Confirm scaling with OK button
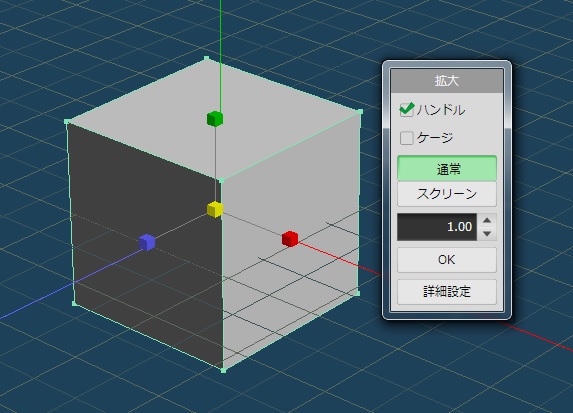Image resolution: width=573 pixels, height=413 pixels. click(447, 260)
